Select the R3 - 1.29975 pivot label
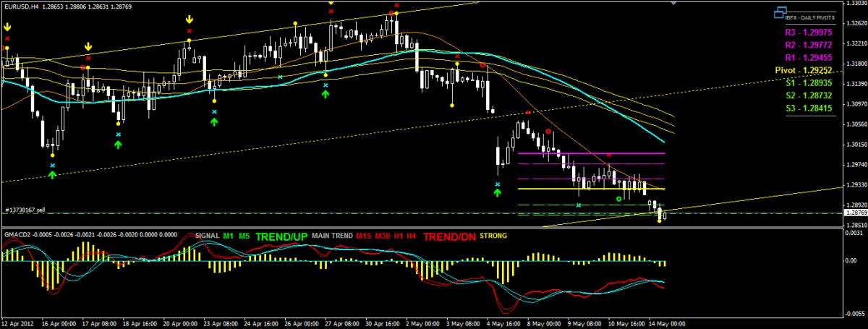Viewport: 868px width, 329px height. (808, 32)
